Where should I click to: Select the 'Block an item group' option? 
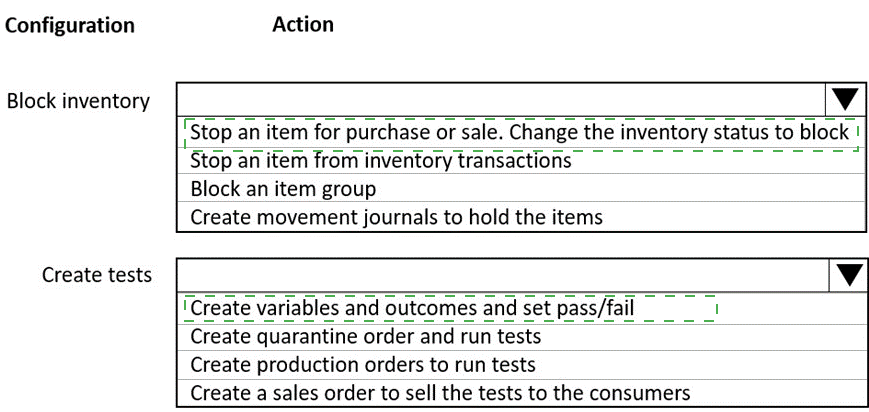(283, 188)
